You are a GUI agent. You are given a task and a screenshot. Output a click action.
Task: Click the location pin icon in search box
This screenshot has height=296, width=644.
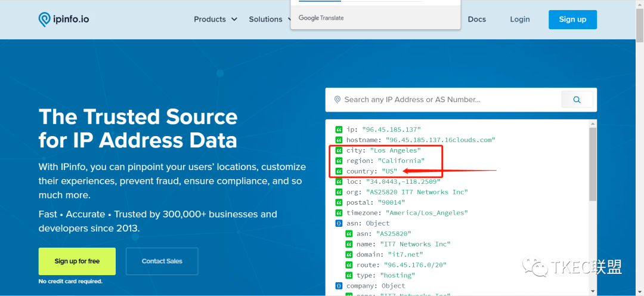pyautogui.click(x=338, y=100)
